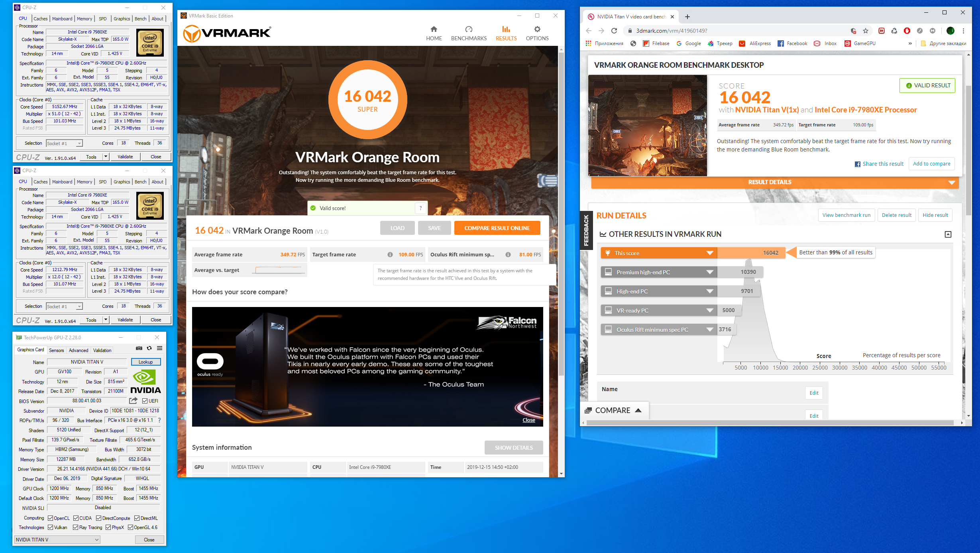Click Add to compare button
The image size is (980, 553).
pos(931,163)
